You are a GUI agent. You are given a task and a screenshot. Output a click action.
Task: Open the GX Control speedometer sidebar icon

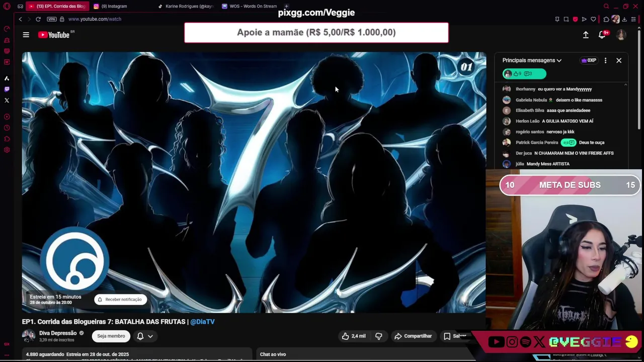(7, 29)
